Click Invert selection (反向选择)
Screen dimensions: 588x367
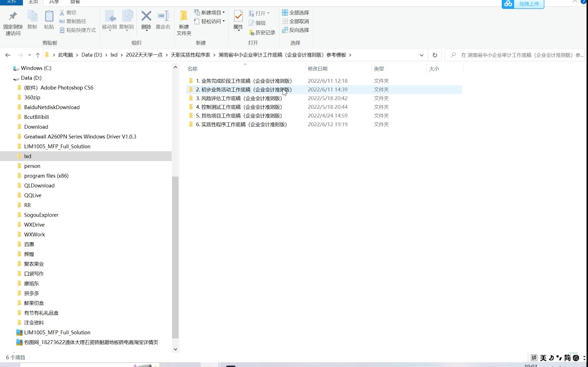(296, 30)
